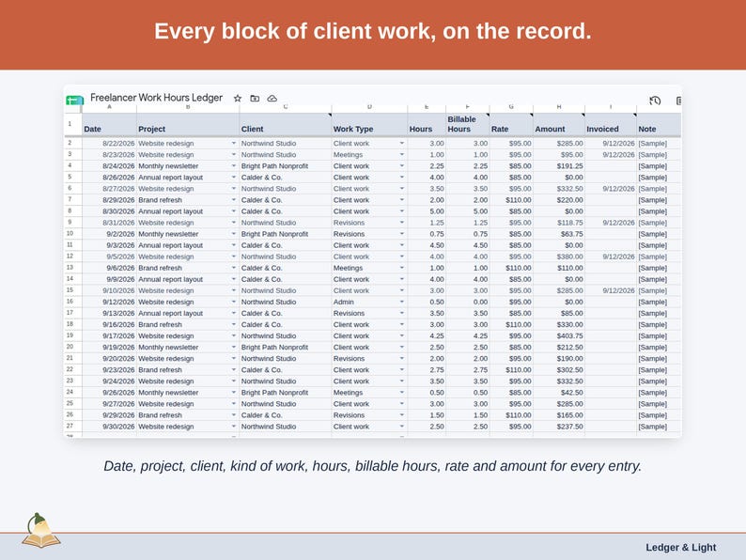
Task: Select the Billable Hours header cell
Action: tap(468, 125)
